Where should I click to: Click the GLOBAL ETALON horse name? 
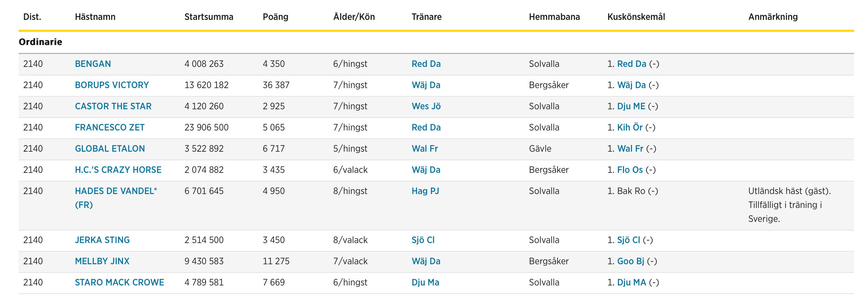pyautogui.click(x=109, y=148)
